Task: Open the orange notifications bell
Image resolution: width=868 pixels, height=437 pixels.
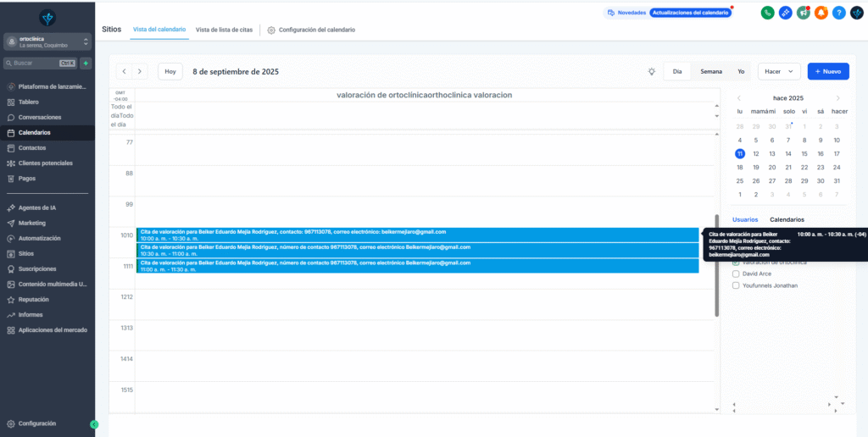Action: click(821, 13)
